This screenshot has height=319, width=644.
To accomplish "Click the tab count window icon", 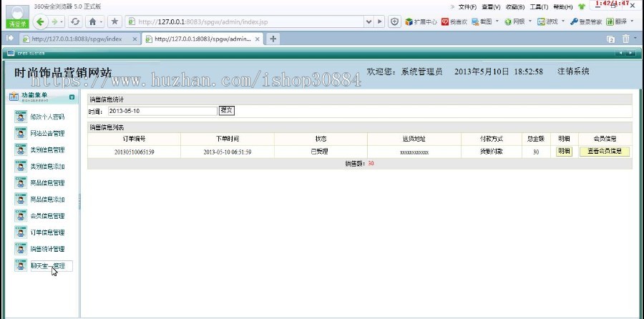I will click(x=611, y=39).
